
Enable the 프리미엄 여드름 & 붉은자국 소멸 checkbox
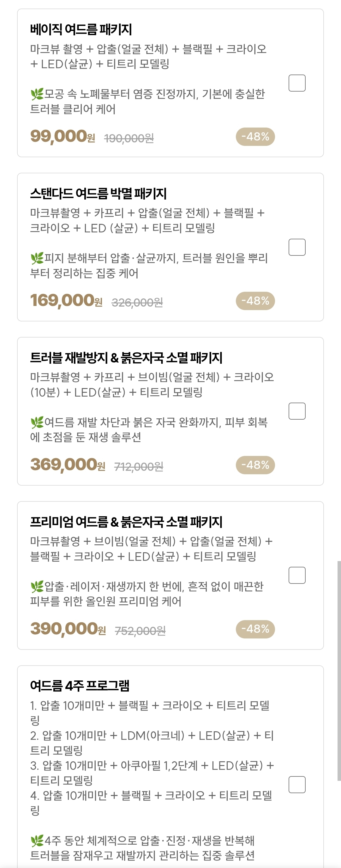297,575
